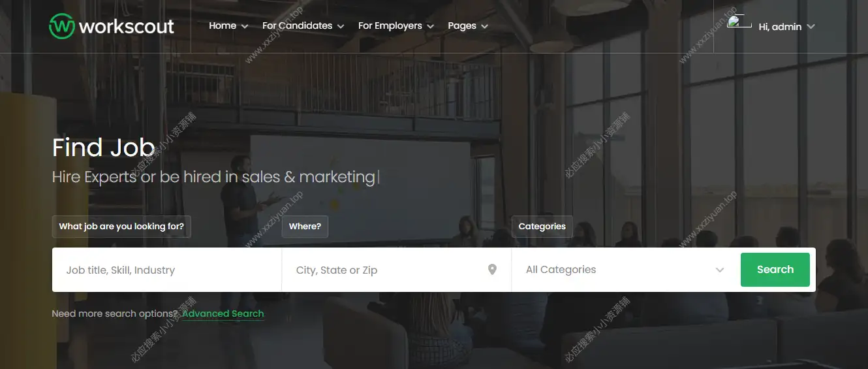
Task: Open the Advanced Search link
Action: pyautogui.click(x=223, y=313)
